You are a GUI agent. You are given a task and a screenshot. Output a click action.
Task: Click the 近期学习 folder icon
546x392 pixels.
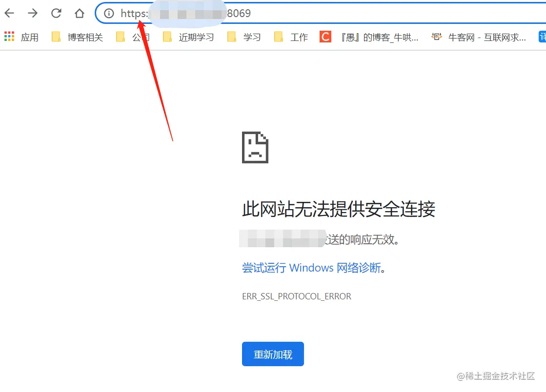pos(167,37)
